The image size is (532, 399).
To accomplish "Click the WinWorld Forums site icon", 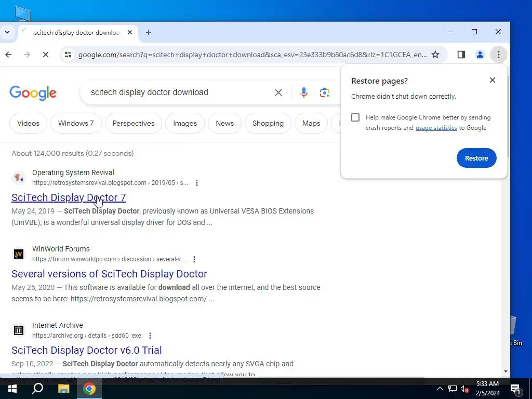I will pos(19,254).
